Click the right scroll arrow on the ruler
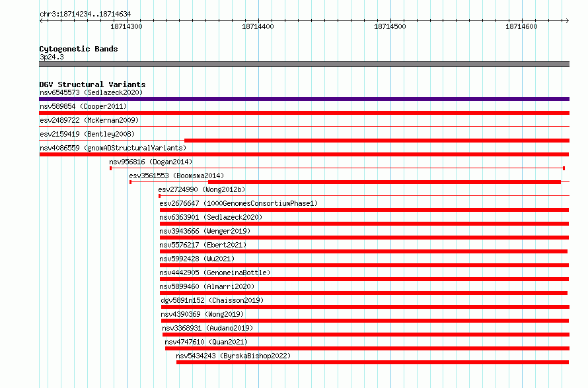The width and height of the screenshot is (588, 388). click(567, 21)
